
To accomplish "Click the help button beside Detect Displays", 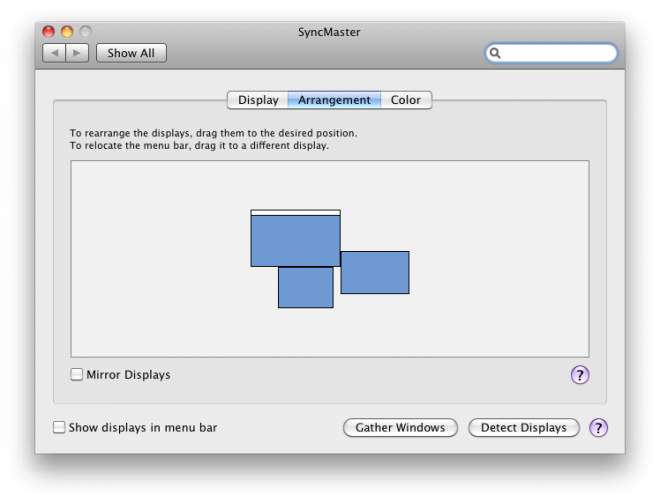I will click(x=598, y=428).
